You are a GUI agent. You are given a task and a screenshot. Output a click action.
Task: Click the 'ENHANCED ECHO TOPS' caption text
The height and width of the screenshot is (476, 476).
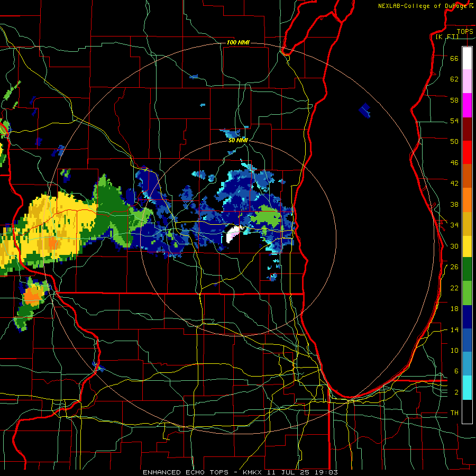point(186,472)
